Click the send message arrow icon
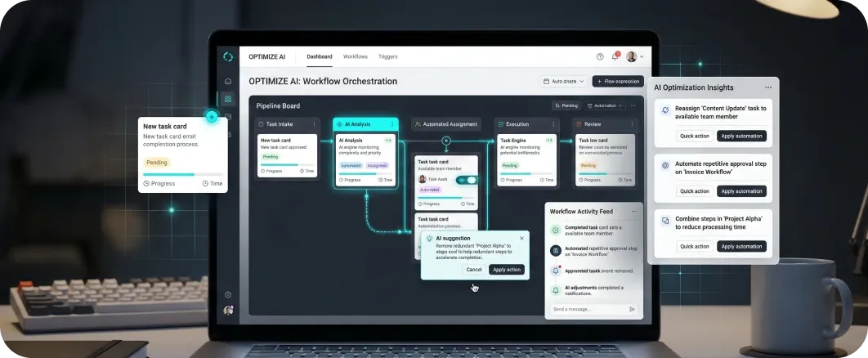This screenshot has height=358, width=868. click(632, 309)
